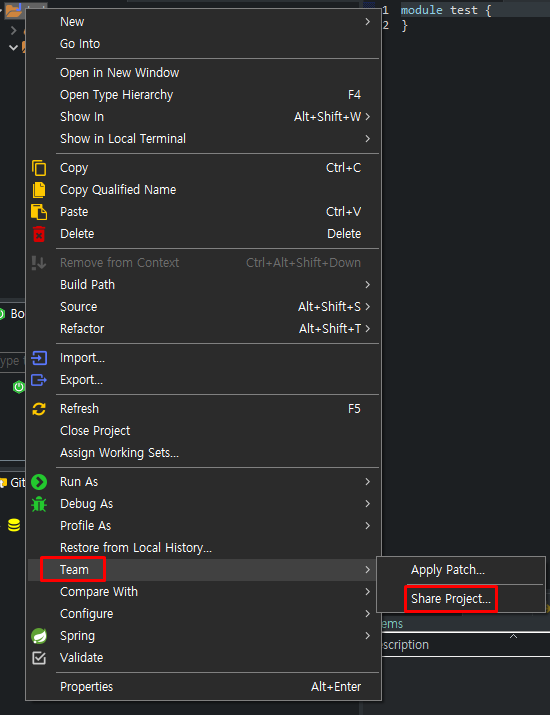Click the yellow database icon in Git panel
The height and width of the screenshot is (715, 550).
click(x=14, y=526)
